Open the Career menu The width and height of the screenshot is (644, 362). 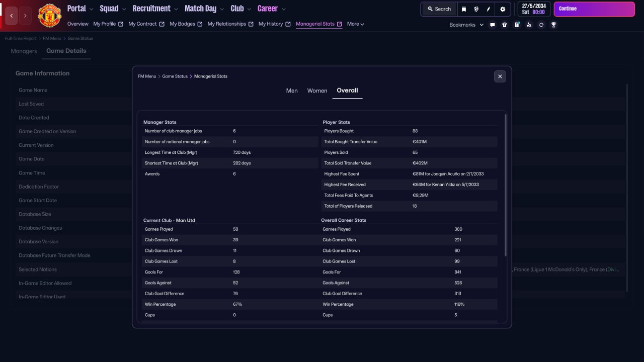[x=268, y=9]
